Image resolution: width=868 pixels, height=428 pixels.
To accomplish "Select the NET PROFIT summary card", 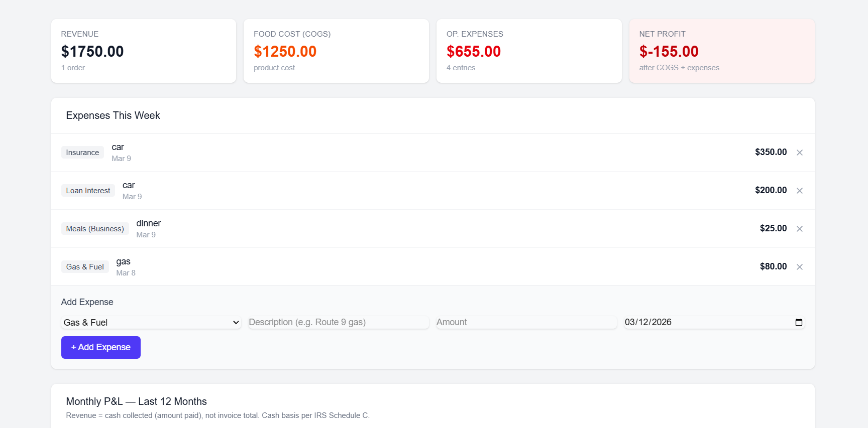I will point(722,51).
